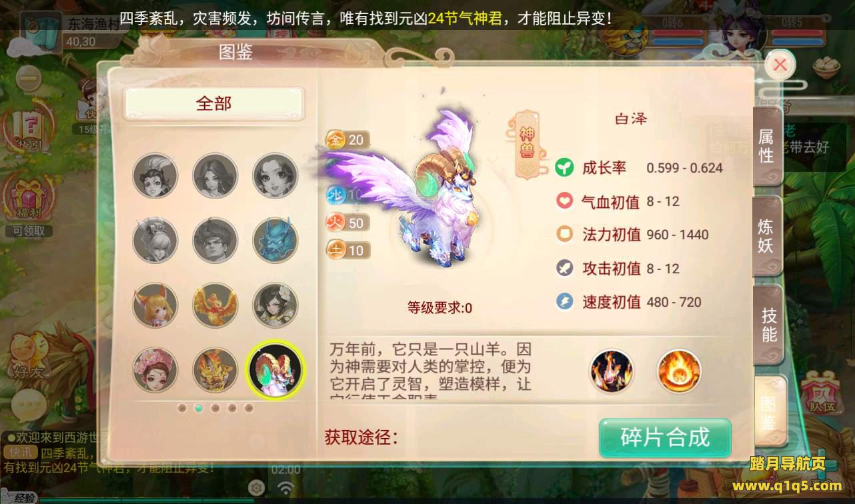The width and height of the screenshot is (855, 504).
Task: Select the pink flower lady portrait
Action: pyautogui.click(x=155, y=369)
